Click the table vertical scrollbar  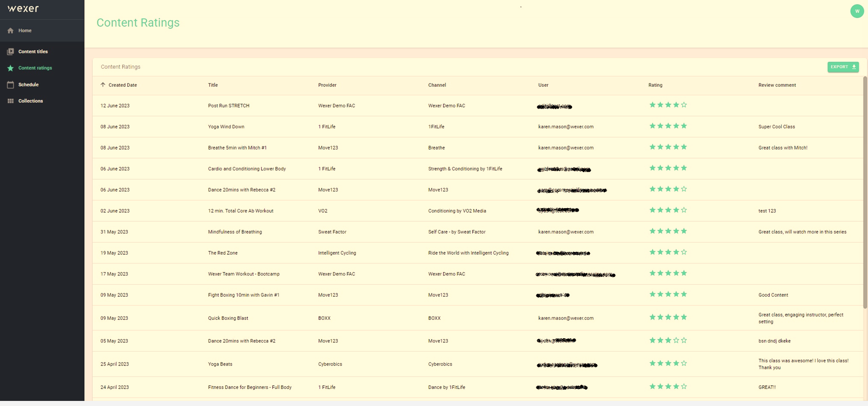point(865,193)
